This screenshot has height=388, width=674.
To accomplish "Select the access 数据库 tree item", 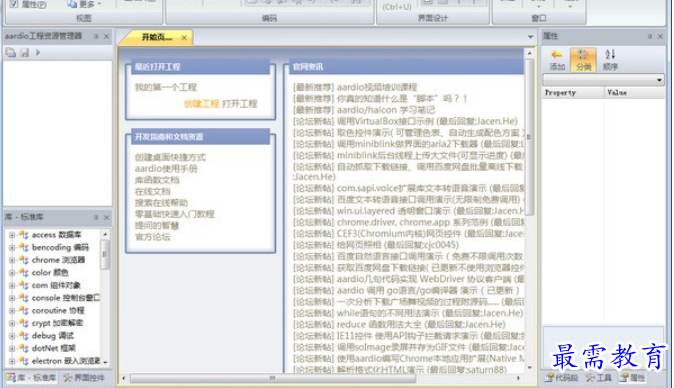I will (x=56, y=235).
